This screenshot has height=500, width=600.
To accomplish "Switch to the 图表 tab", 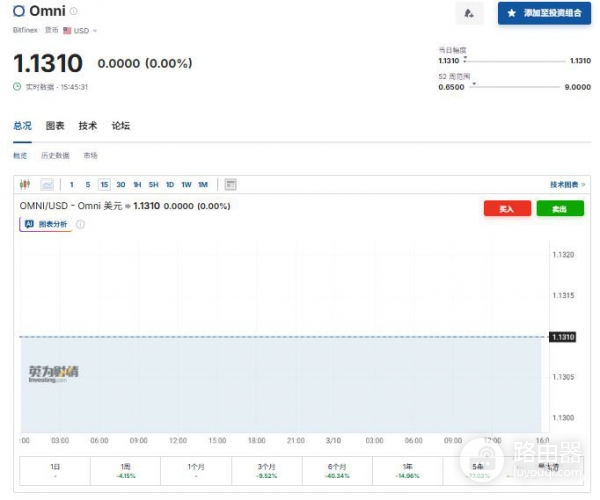I will click(55, 126).
